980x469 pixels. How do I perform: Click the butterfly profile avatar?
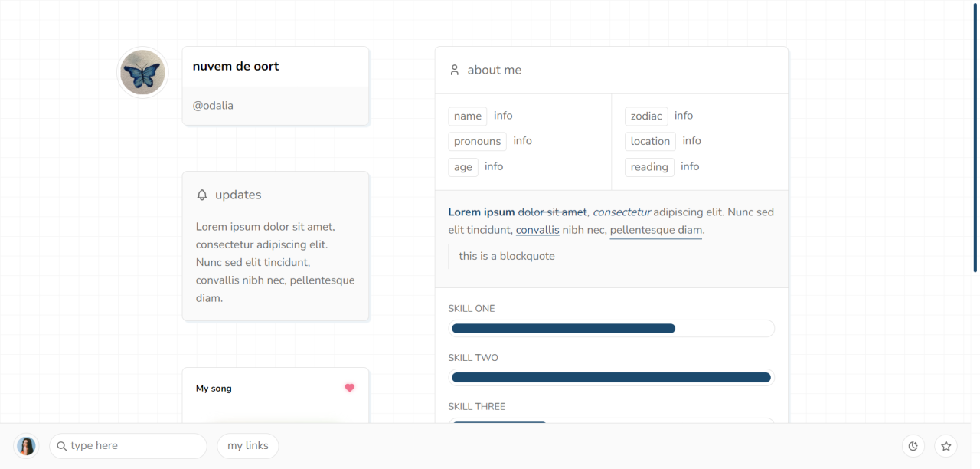[142, 73]
